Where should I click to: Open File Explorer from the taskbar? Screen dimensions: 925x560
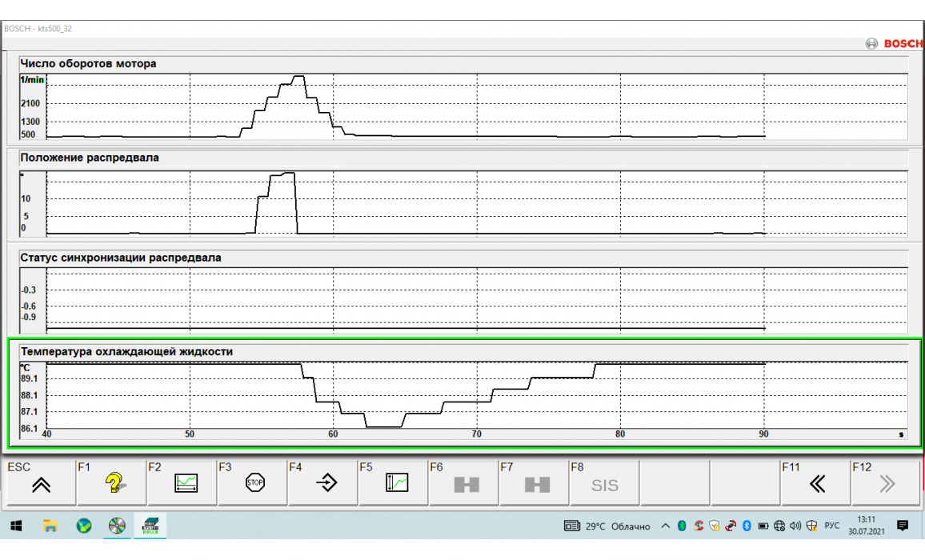coord(50,526)
